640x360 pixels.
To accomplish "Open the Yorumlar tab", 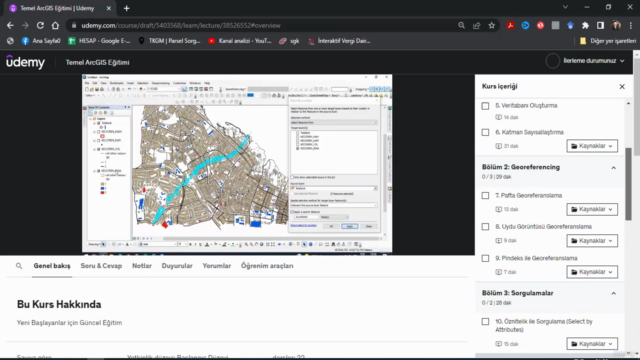I will pyautogui.click(x=216, y=266).
